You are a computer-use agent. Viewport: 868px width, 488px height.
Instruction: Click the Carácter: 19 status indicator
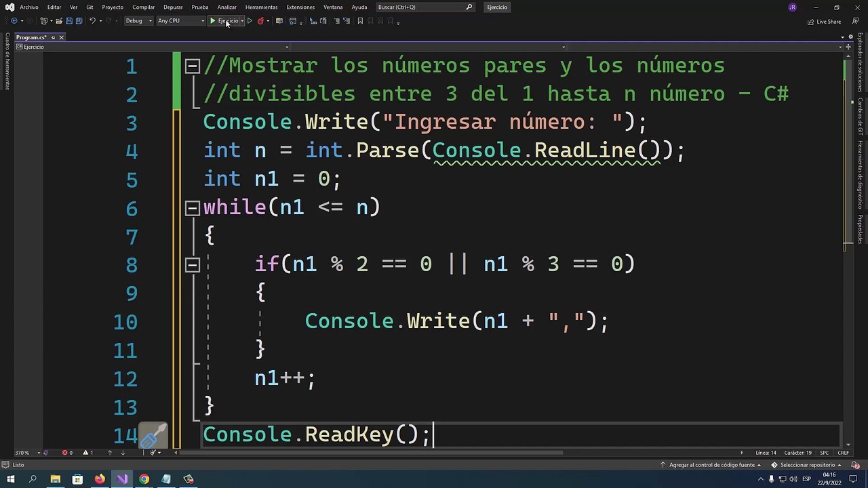(x=798, y=453)
